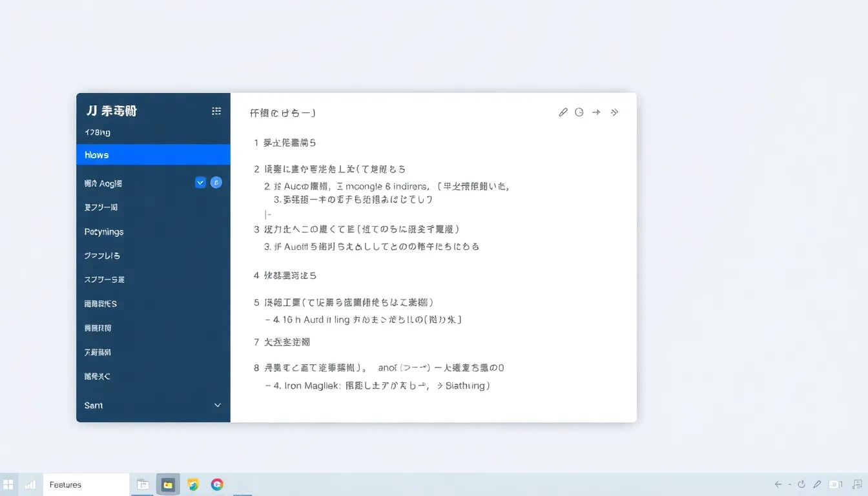This screenshot has height=496, width=868.
Task: Open the notification flag icon in system tray
Action: tap(856, 484)
